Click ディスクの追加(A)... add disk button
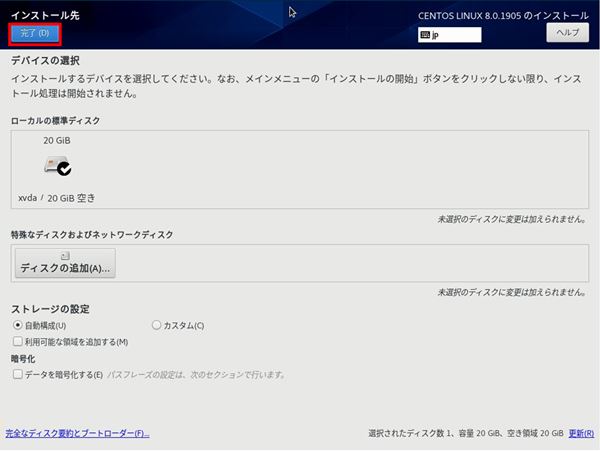Image resolution: width=600 pixels, height=451 pixels. tap(65, 263)
